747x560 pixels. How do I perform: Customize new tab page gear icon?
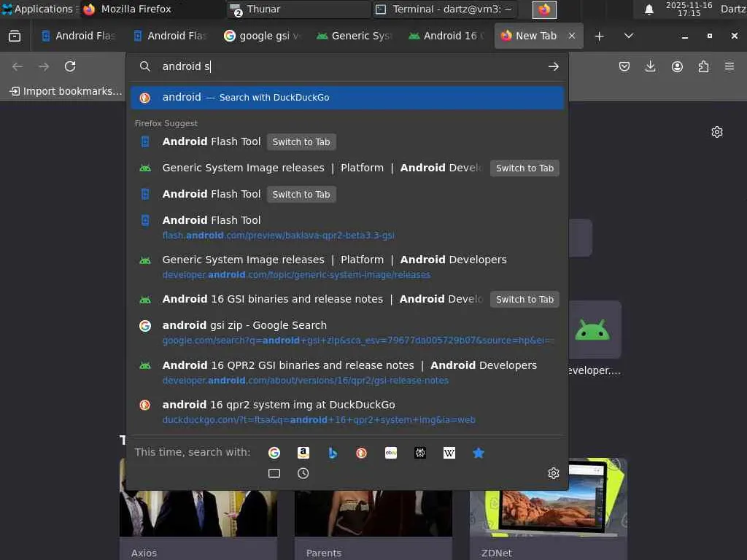click(x=717, y=132)
